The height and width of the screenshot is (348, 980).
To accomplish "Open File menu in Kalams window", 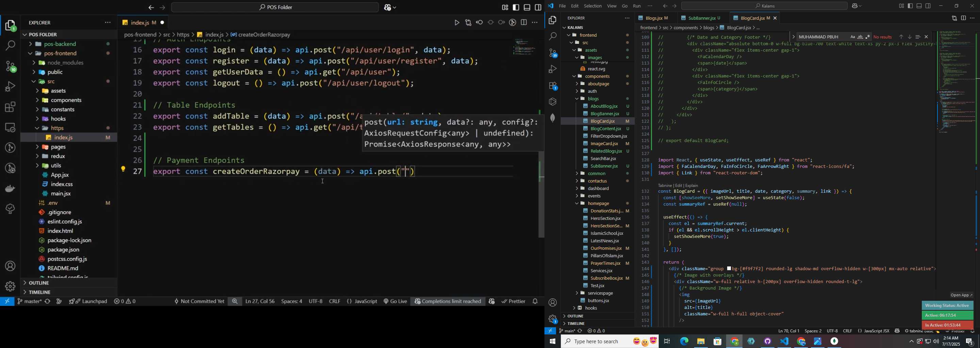I will pos(562,6).
